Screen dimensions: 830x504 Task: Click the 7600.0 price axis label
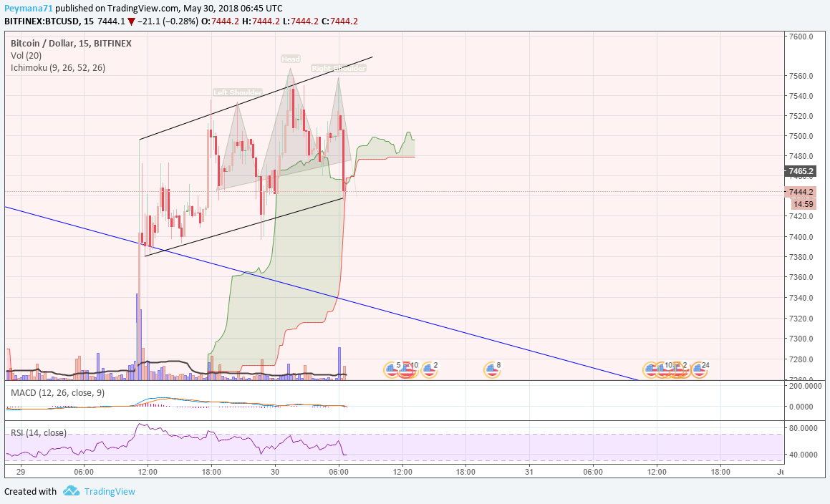(801, 37)
